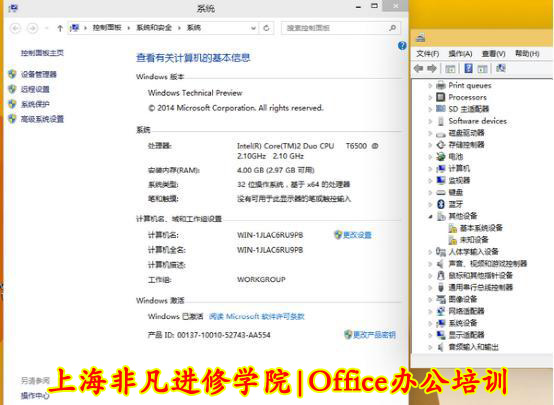Select 控制面板 in the breadcrumb
The height and width of the screenshot is (405, 554).
107,28
